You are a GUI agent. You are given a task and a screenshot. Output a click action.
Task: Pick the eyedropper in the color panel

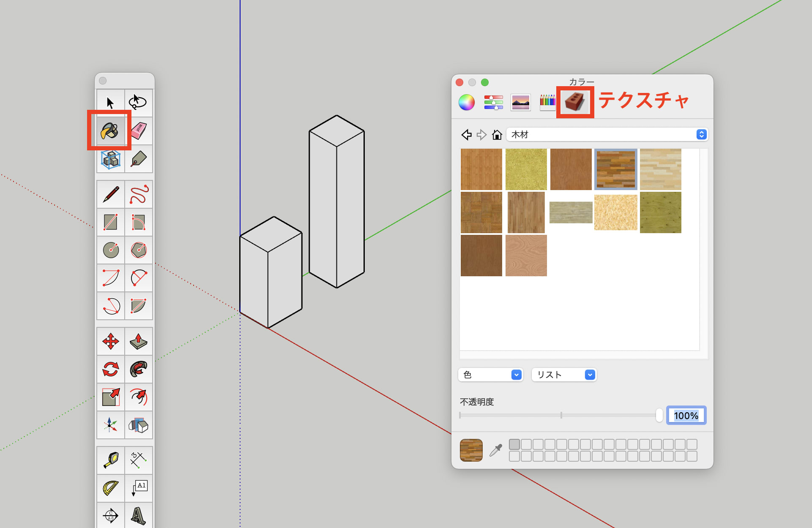point(495,450)
